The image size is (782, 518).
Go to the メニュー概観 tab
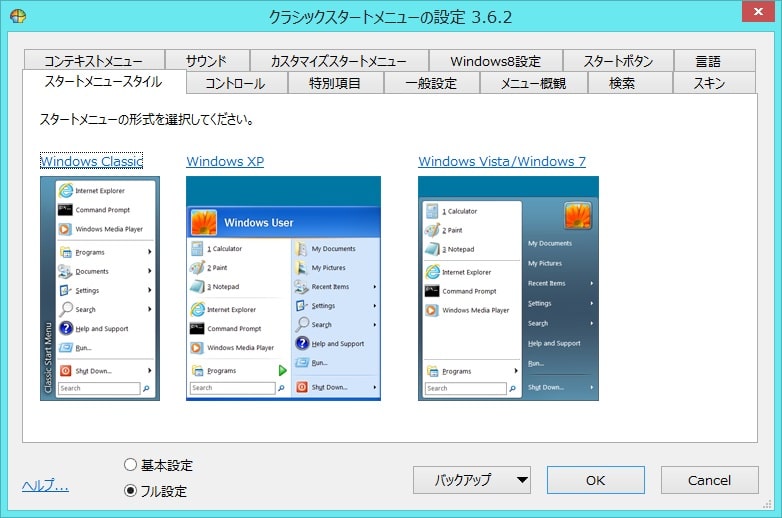click(x=534, y=83)
